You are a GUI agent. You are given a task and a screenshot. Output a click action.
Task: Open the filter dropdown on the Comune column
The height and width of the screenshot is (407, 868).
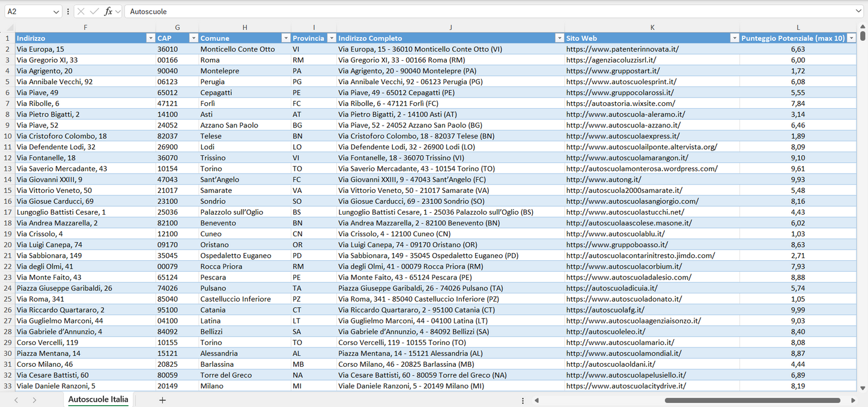pyautogui.click(x=286, y=38)
